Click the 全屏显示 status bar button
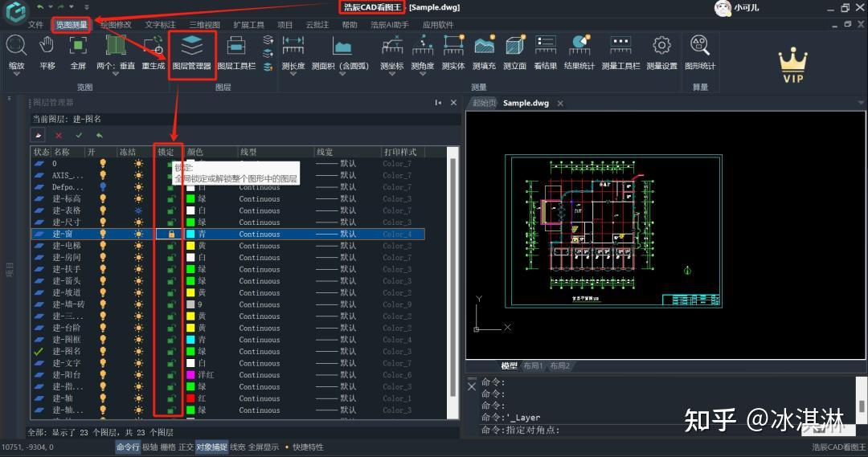Image resolution: width=868 pixels, height=457 pixels. pyautogui.click(x=264, y=447)
